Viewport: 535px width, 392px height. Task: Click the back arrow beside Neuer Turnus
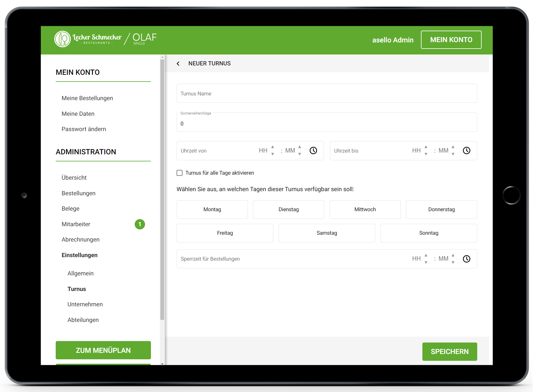[x=178, y=64]
